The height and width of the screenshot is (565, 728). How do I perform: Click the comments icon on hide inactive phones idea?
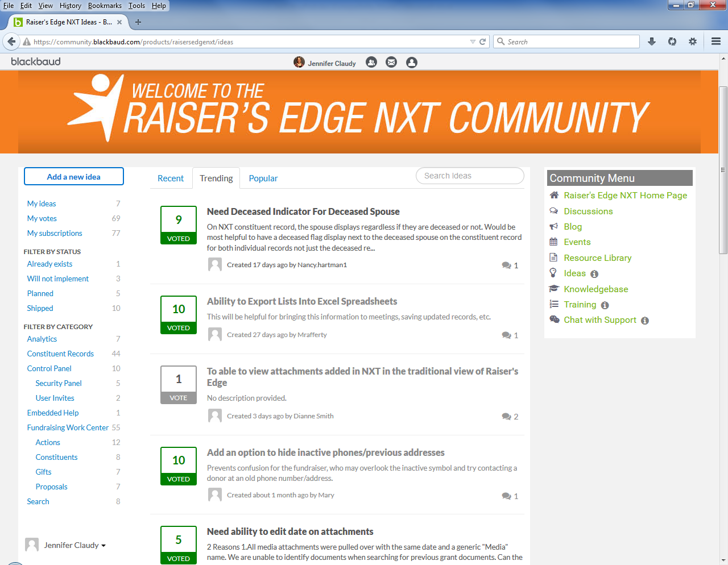[x=506, y=496]
